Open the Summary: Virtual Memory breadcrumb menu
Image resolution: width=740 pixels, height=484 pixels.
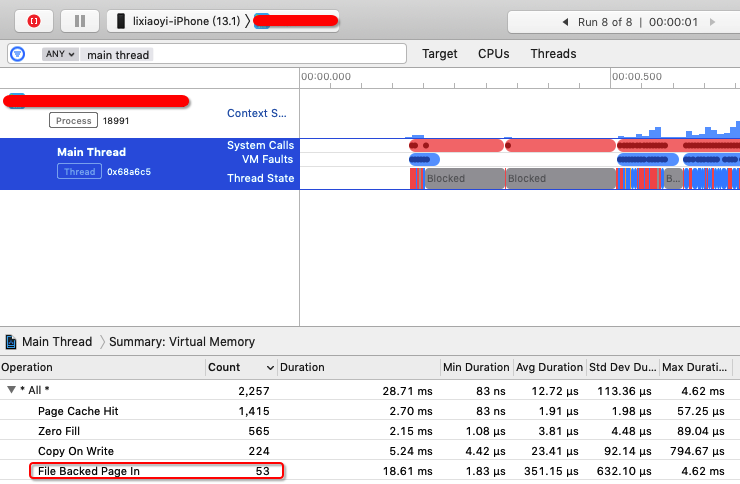click(x=181, y=342)
